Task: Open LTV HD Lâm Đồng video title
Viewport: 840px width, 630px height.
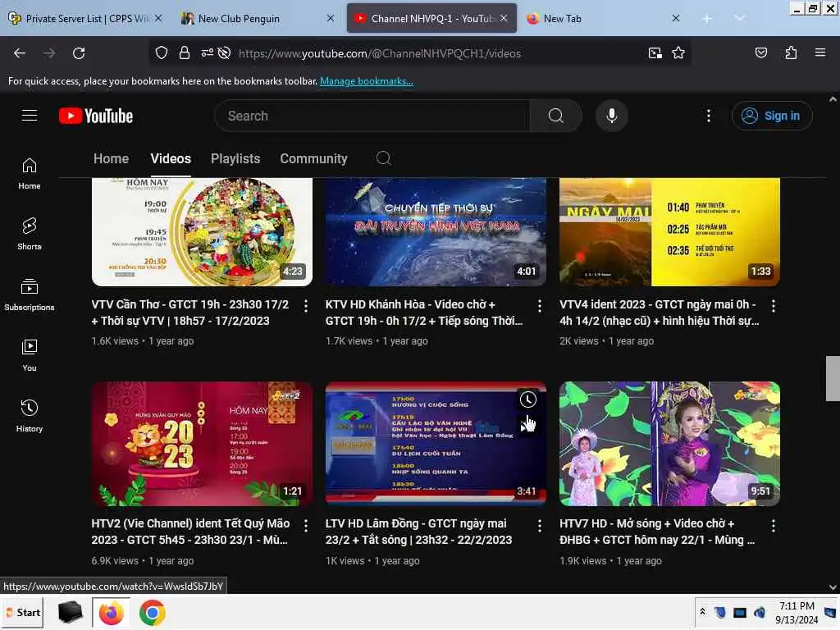Action: (418, 532)
